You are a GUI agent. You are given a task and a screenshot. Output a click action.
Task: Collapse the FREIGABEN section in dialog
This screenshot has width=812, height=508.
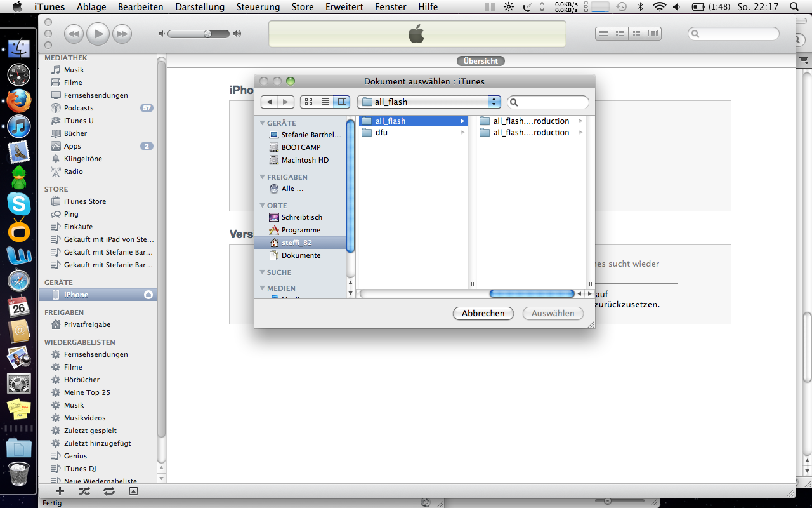(x=263, y=177)
